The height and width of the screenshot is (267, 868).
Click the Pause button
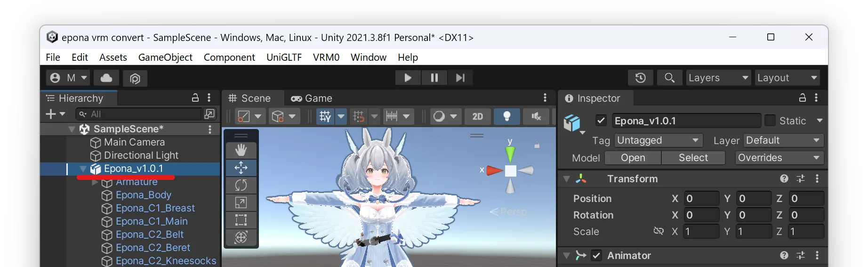tap(434, 78)
